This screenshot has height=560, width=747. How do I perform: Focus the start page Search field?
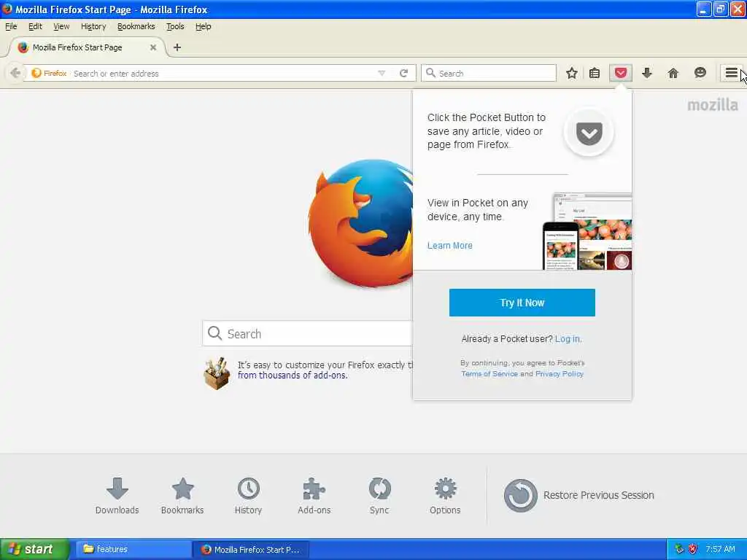pyautogui.click(x=307, y=333)
